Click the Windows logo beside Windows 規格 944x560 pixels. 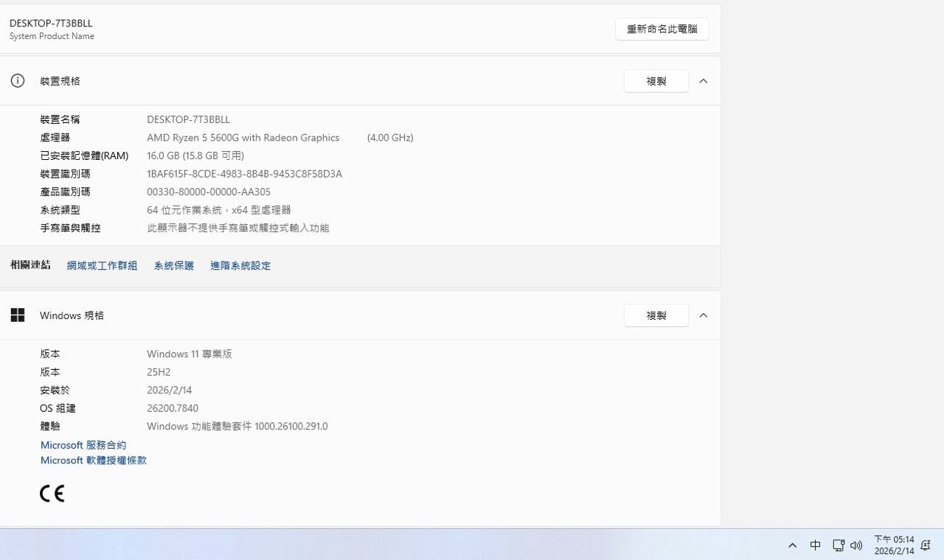point(18,315)
